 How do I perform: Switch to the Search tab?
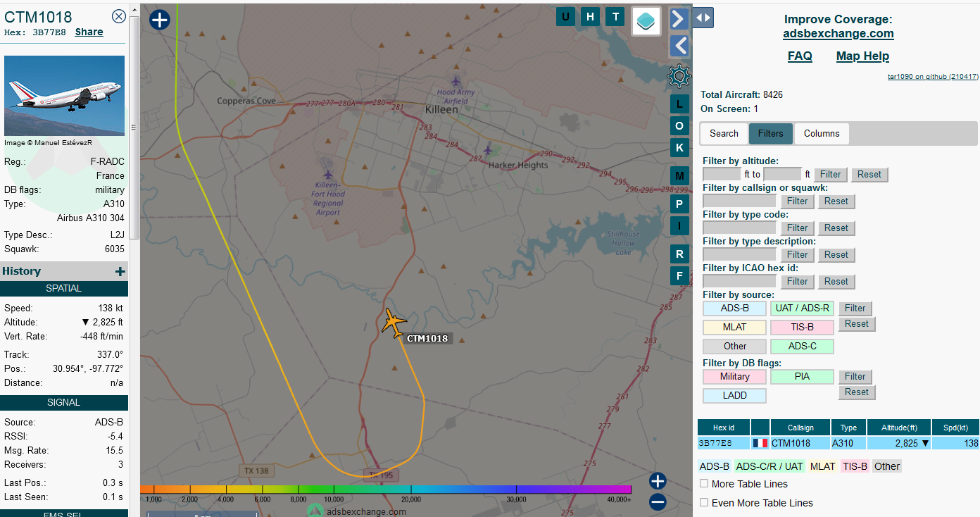pos(724,134)
